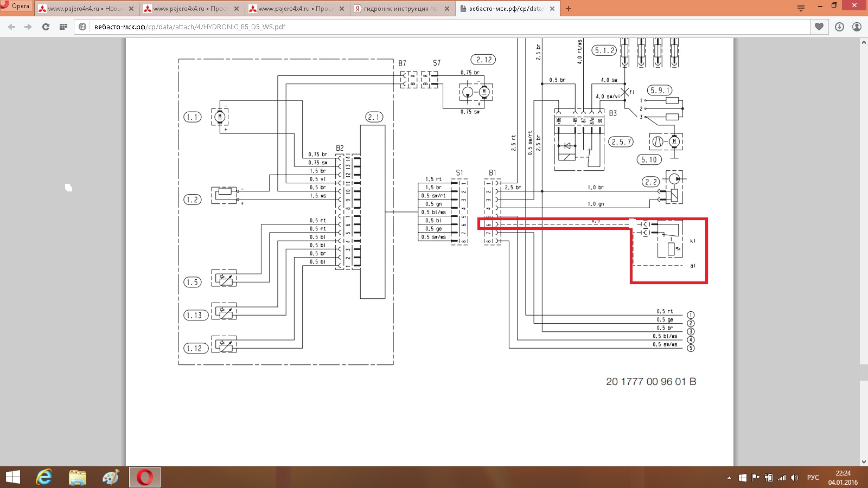
Task: Open the Speed Dial grid
Action: coord(63,27)
